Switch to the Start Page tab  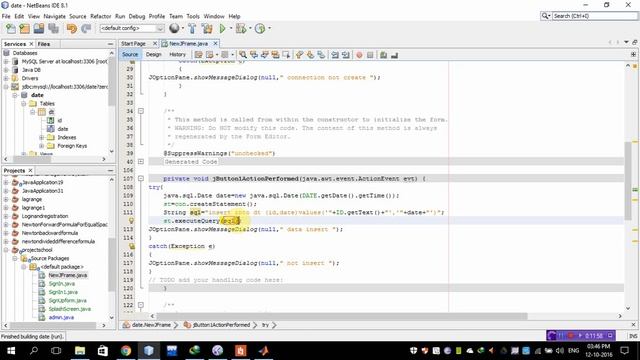click(x=133, y=43)
